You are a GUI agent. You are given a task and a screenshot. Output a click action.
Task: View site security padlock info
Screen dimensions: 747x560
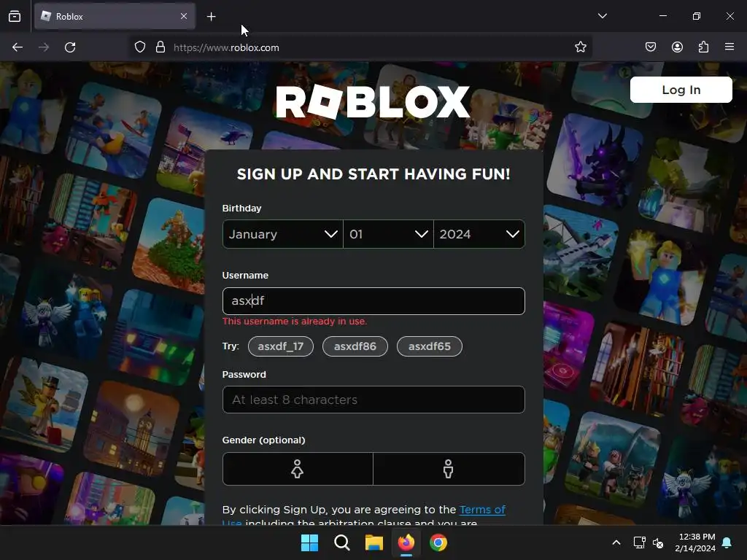(160, 47)
